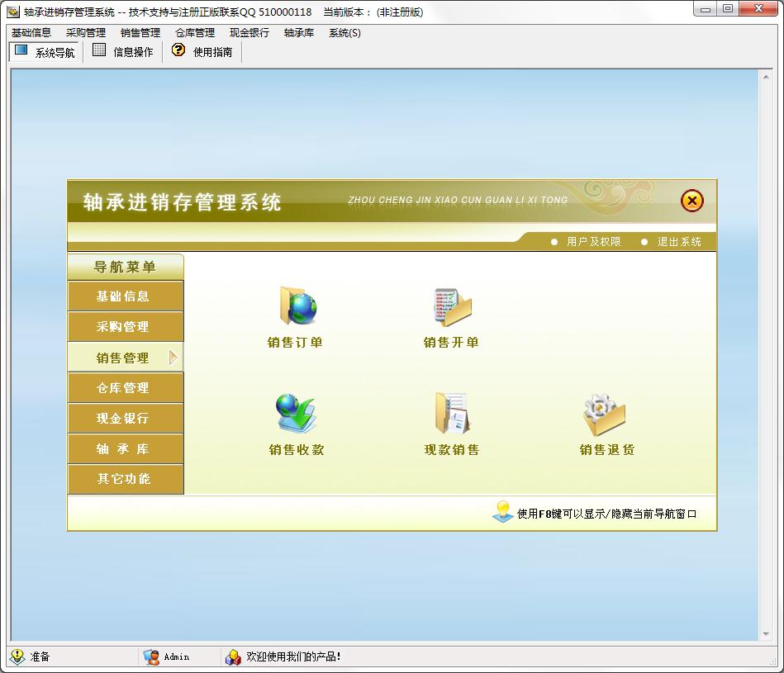784x673 pixels.
Task: Open the 仓库管理 menu in menu bar
Action: [x=195, y=33]
